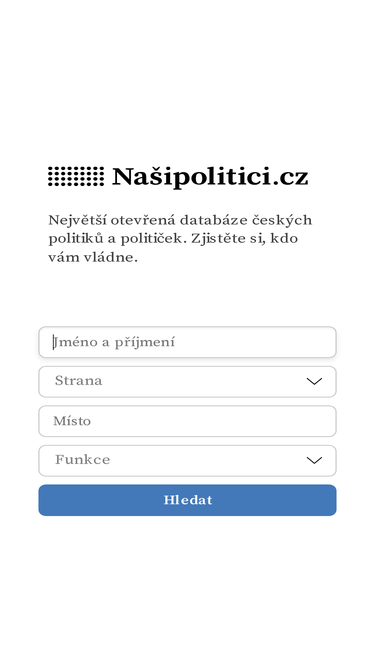Click the blue Hledat button
Image resolution: width=375 pixels, height=667 pixels.
point(188,500)
